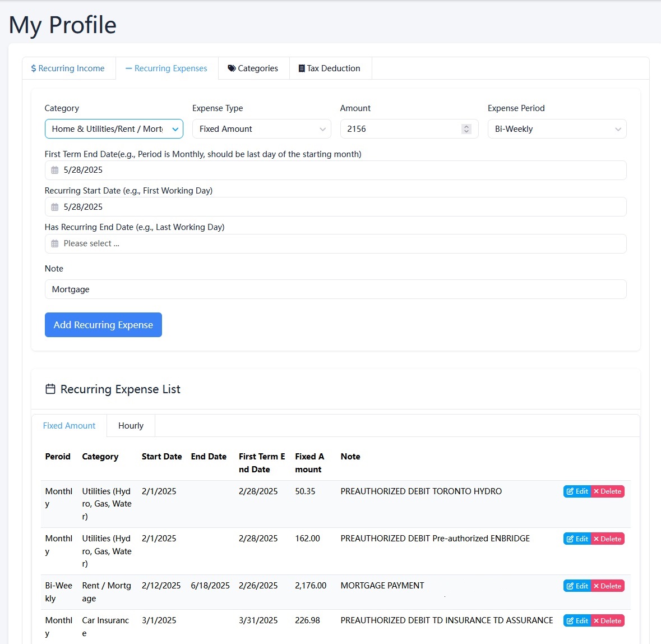Click the calendar icon in First Term End Date
Image resolution: width=661 pixels, height=644 pixels.
click(x=54, y=170)
